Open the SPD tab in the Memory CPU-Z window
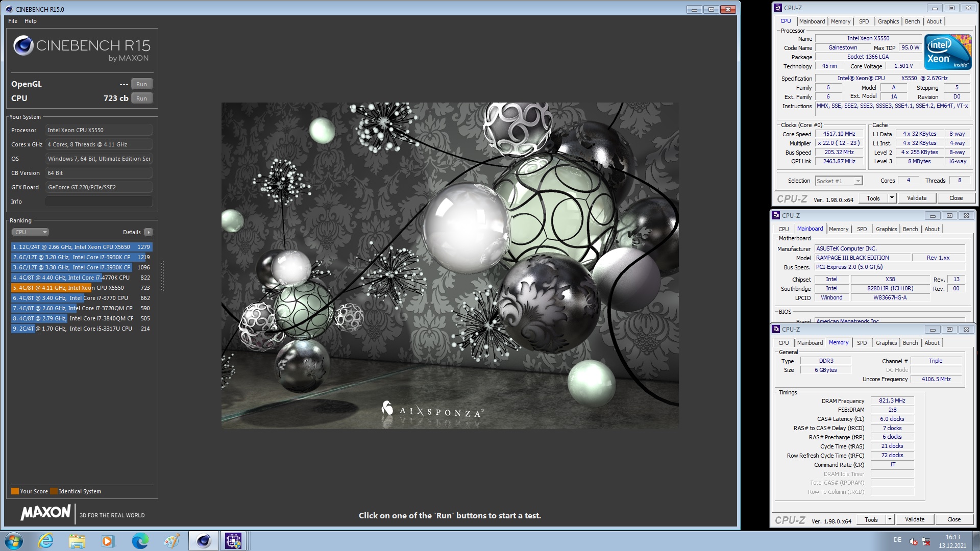Image resolution: width=980 pixels, height=551 pixels. (x=862, y=343)
